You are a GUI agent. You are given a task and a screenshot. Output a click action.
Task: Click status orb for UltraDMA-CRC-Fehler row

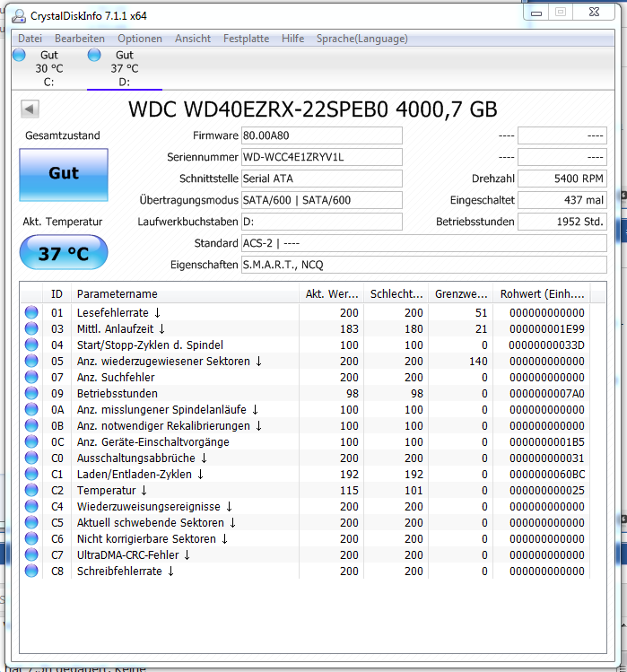pos(31,555)
